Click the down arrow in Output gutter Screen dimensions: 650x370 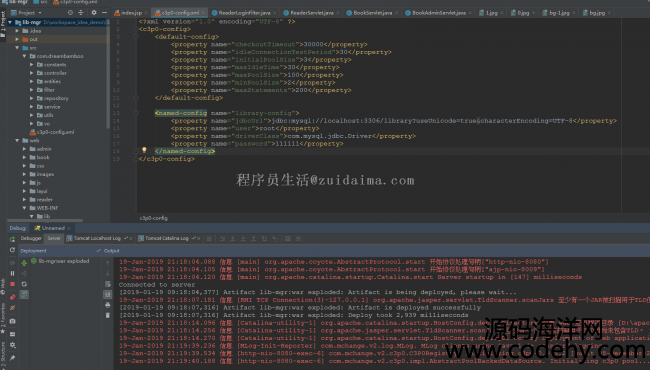pos(108,273)
